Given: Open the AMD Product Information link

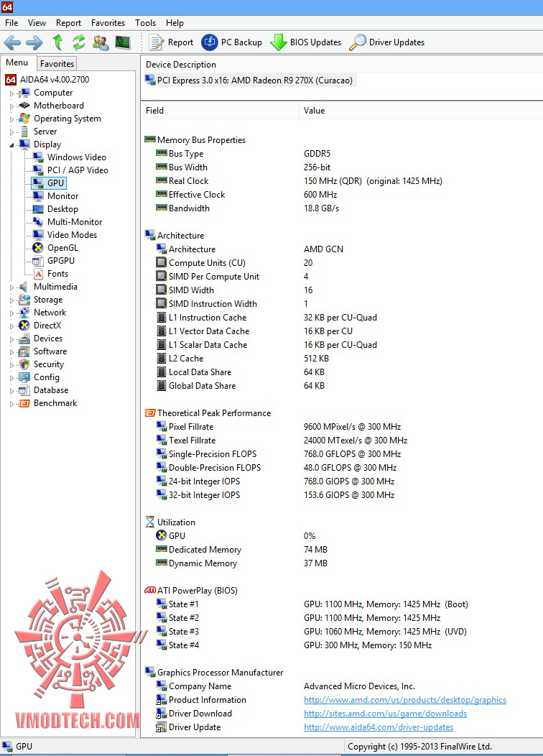Looking at the screenshot, I should 404,700.
